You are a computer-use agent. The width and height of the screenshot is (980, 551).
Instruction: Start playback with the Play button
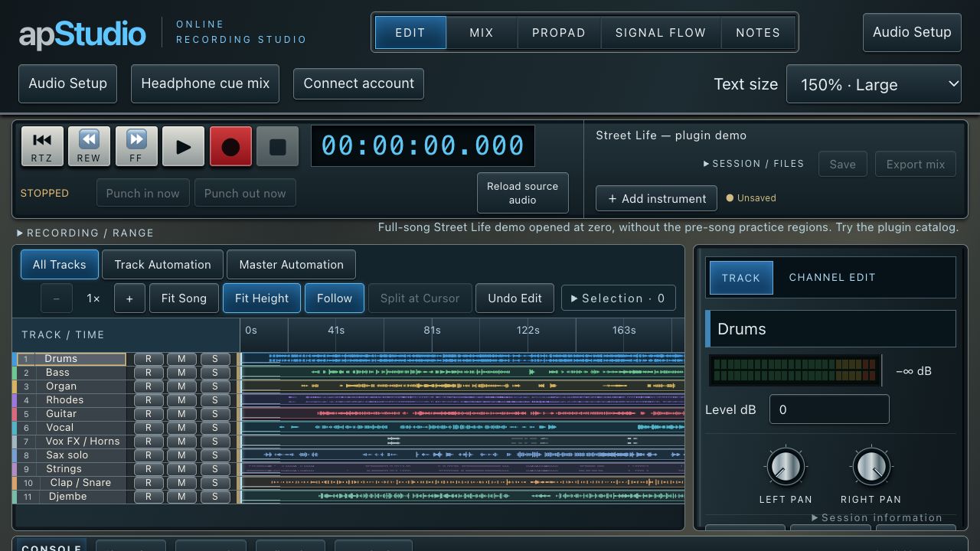click(x=184, y=146)
